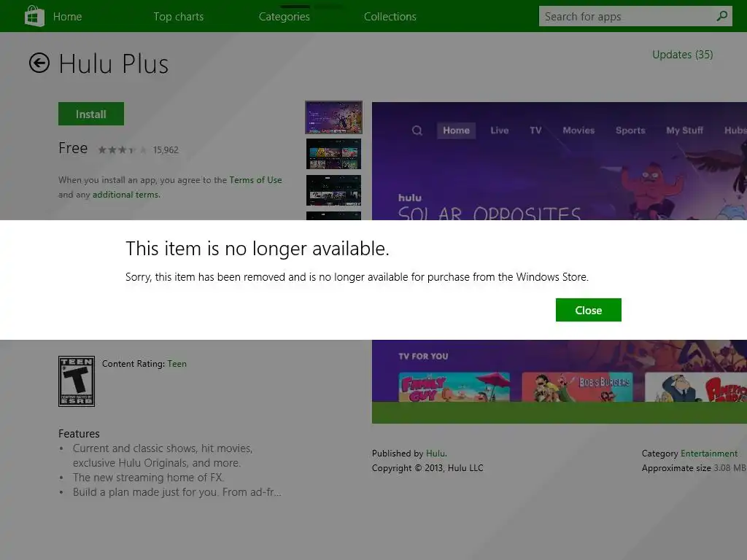Click the My Stuff tab in screenshot
This screenshot has width=747, height=560.
[684, 131]
